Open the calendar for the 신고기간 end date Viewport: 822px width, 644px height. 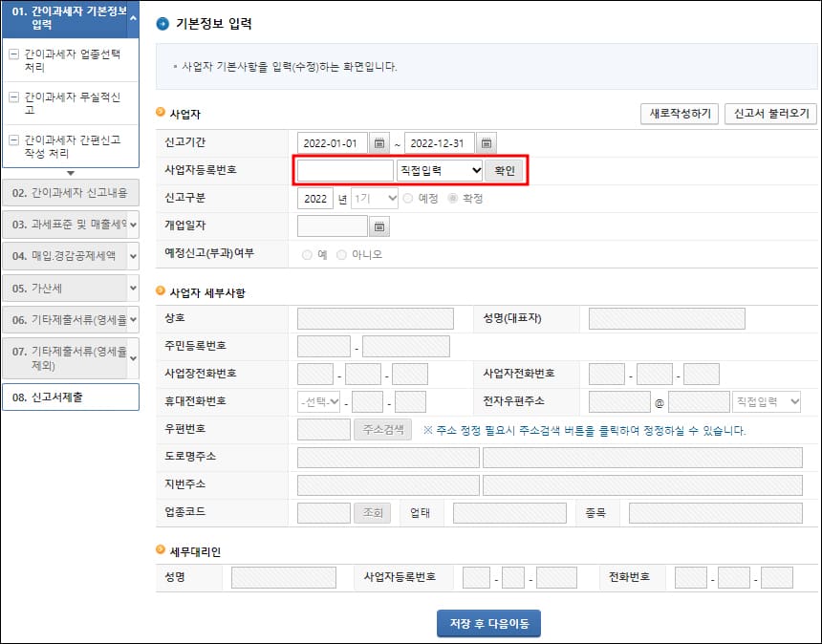pyautogui.click(x=487, y=141)
